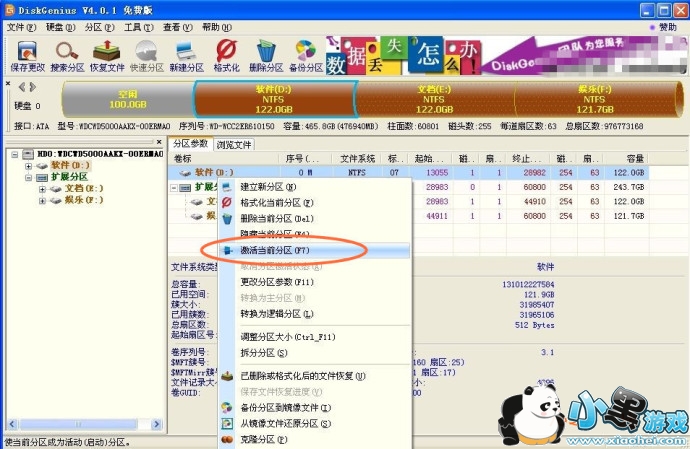Click the 快速分区 quick partition icon
The width and height of the screenshot is (690, 449).
[x=147, y=56]
